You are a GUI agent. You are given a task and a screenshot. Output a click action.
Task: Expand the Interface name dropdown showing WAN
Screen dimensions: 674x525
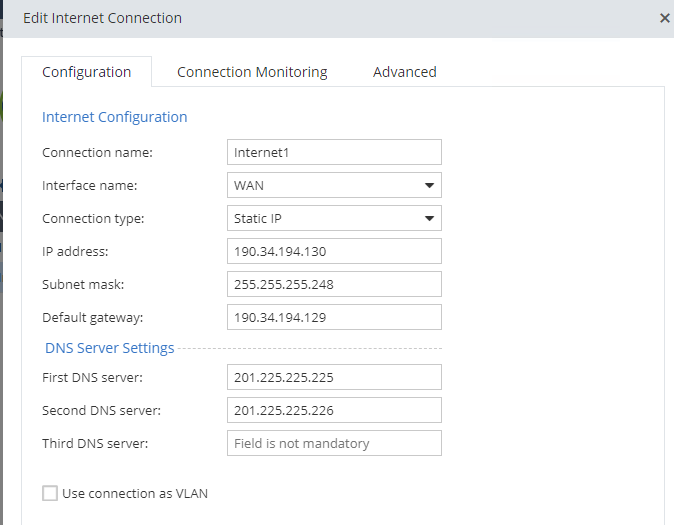click(x=334, y=185)
